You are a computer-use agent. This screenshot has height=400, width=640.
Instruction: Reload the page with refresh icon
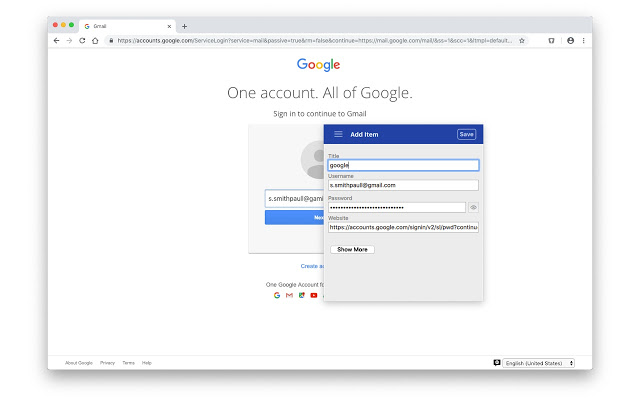(82, 40)
